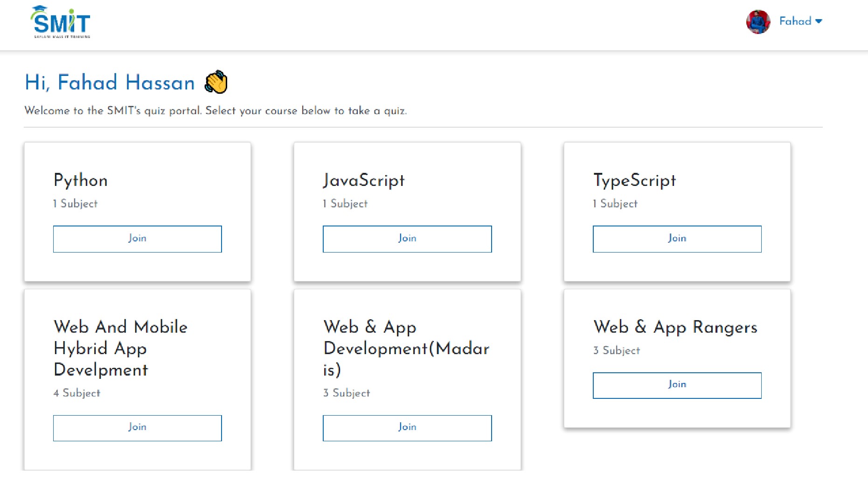Click the Hi, Fahad Hassan heading
This screenshot has height=479, width=868.
pyautogui.click(x=110, y=82)
